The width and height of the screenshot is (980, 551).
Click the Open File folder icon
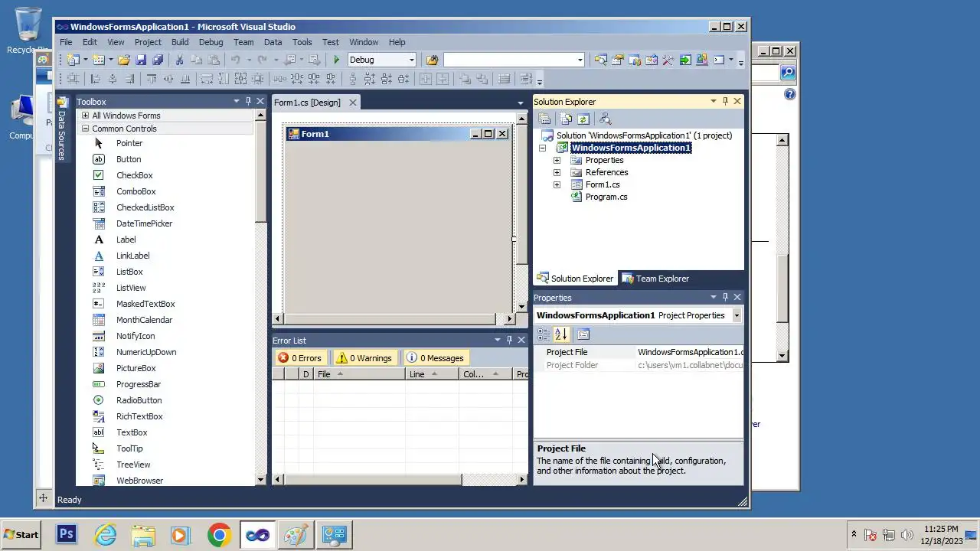123,60
